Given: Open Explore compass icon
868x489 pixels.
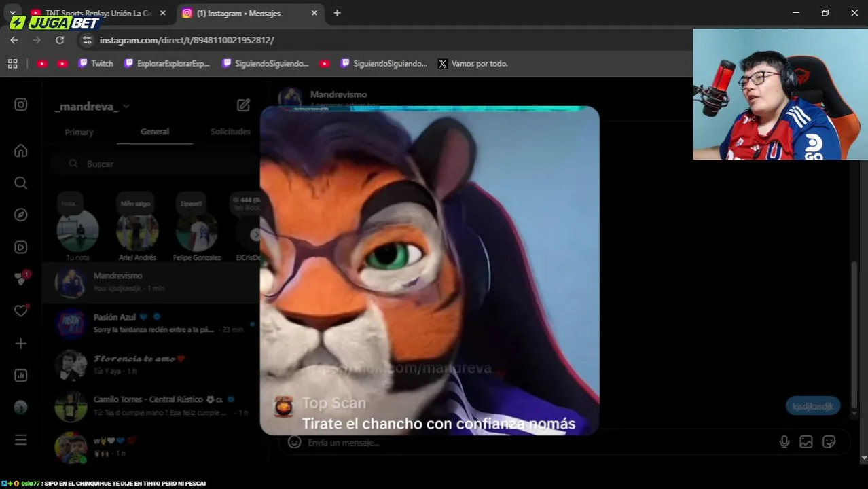Looking at the screenshot, I should (x=21, y=215).
